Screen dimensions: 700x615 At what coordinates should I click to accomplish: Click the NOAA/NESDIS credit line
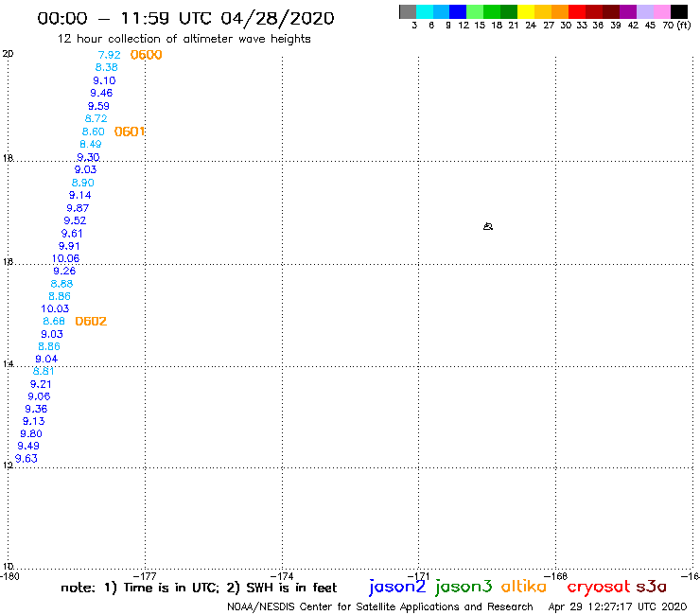[x=380, y=606]
